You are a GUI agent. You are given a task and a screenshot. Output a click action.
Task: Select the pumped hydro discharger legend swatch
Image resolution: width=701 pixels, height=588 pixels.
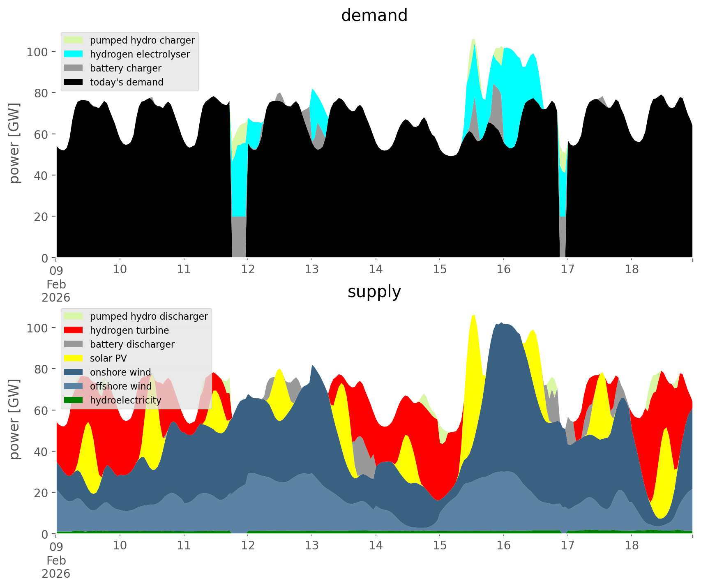point(74,316)
